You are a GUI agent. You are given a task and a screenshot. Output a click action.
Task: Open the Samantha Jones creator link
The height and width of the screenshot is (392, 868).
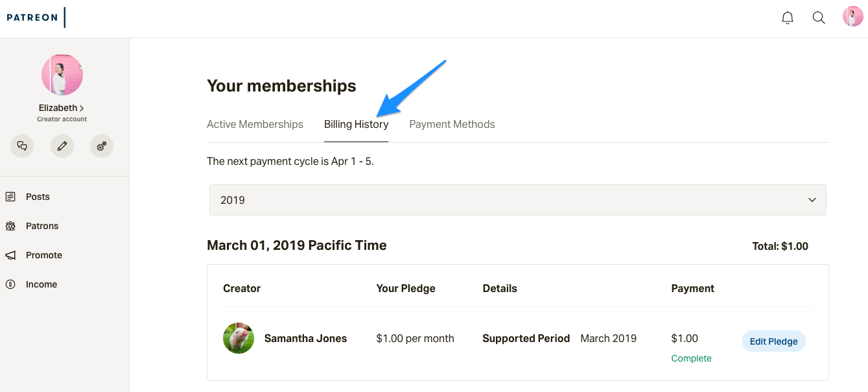305,338
